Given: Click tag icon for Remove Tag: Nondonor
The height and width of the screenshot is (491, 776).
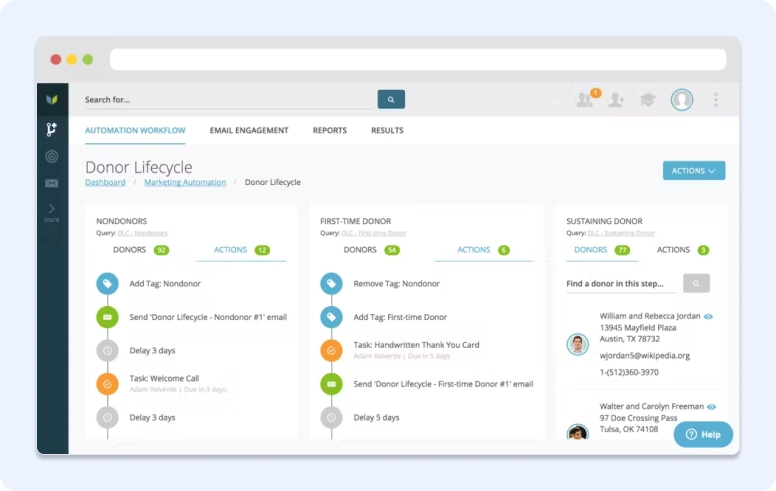Looking at the screenshot, I should point(332,284).
